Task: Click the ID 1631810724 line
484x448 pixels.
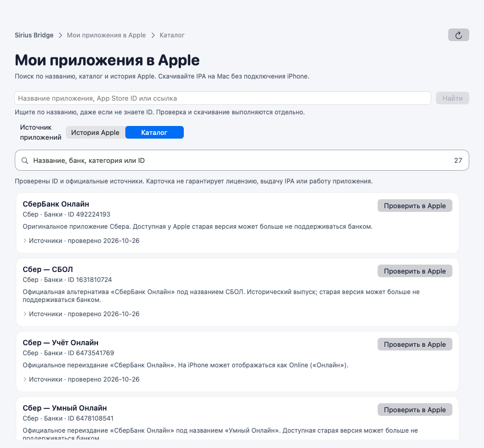Action: pos(67,280)
